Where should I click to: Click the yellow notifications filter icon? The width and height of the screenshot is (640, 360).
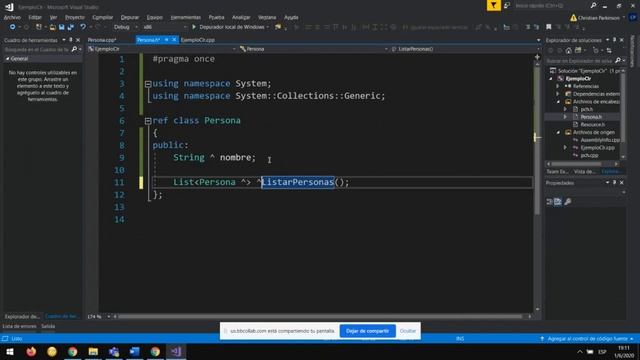pyautogui.click(x=493, y=5)
